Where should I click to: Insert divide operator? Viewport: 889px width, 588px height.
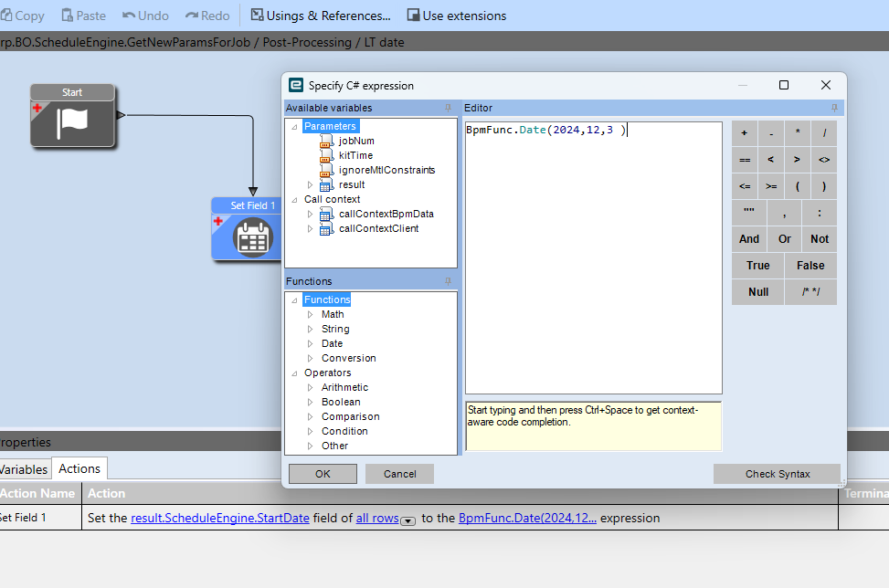(824, 133)
